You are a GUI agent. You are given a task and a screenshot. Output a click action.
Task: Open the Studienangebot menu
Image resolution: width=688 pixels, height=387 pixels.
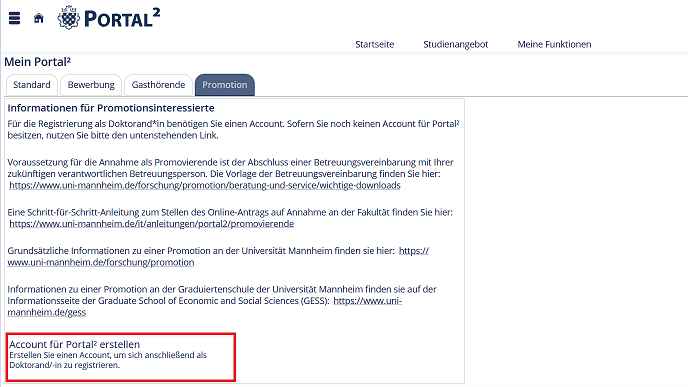[x=455, y=44]
